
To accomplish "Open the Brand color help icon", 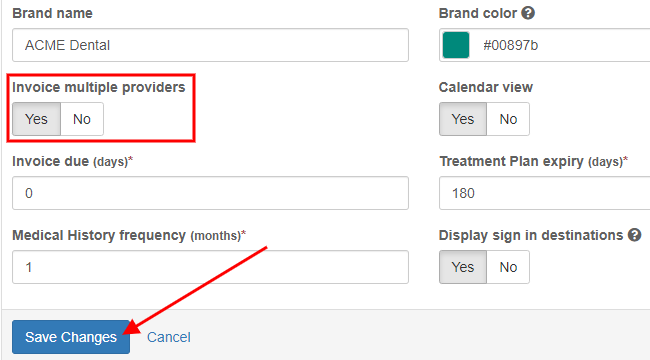I will [x=528, y=13].
